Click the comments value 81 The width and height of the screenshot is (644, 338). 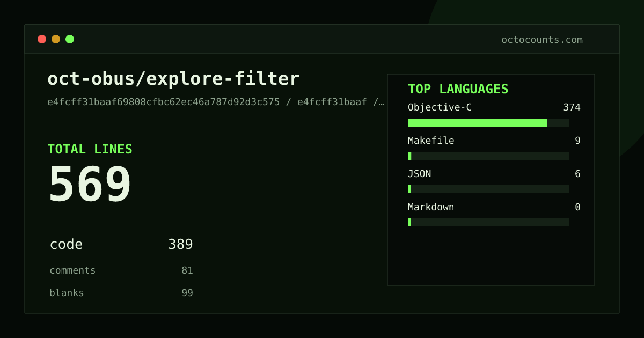pos(187,270)
